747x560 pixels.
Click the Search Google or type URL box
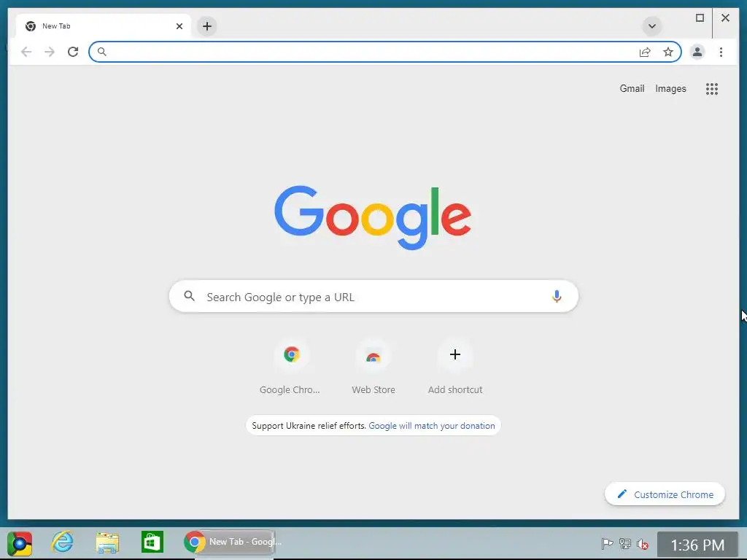(x=373, y=297)
